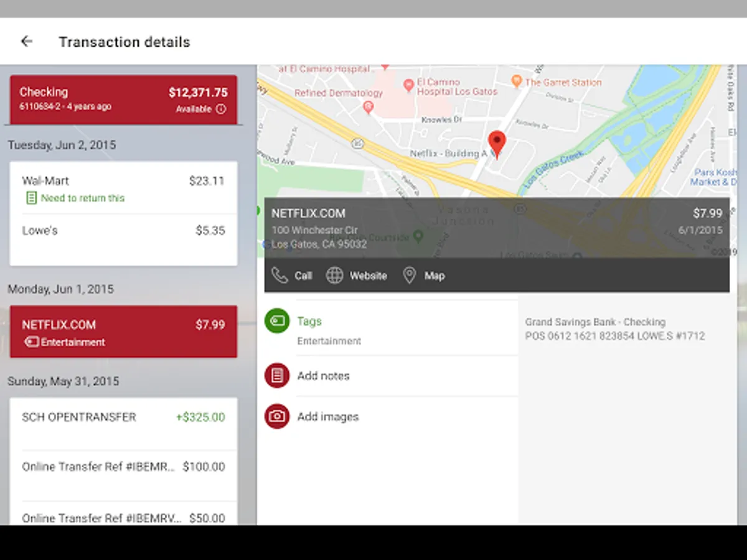Screen dimensions: 747x560
Task: Tap the Entertainment tag icon in Netflix row
Action: (x=32, y=342)
